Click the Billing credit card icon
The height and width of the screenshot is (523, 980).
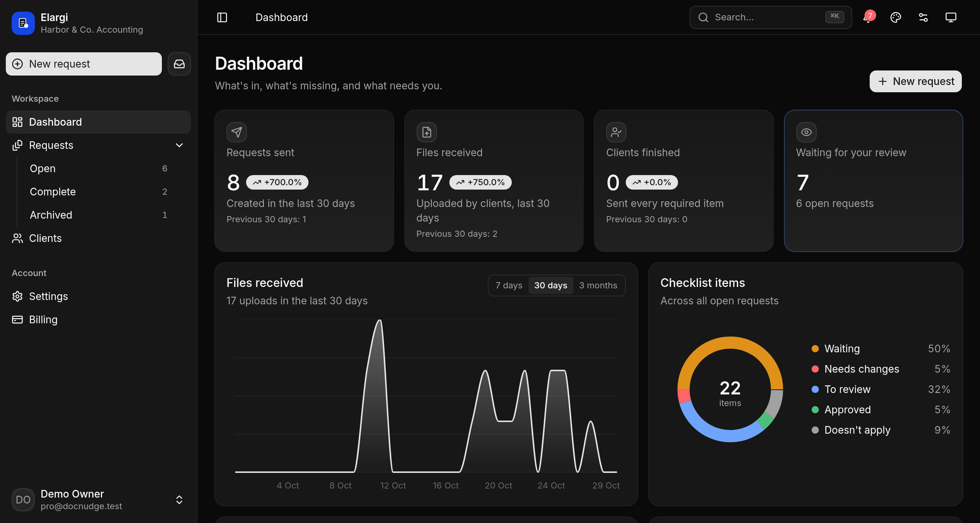tap(17, 319)
